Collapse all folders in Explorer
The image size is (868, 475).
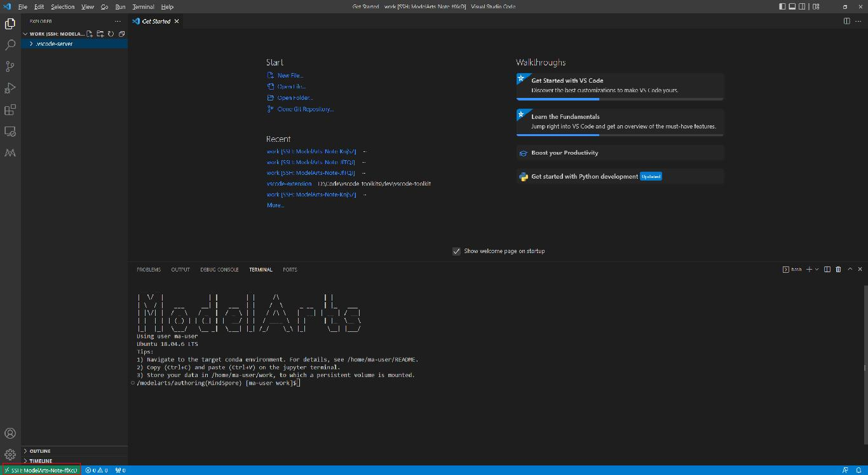(121, 34)
